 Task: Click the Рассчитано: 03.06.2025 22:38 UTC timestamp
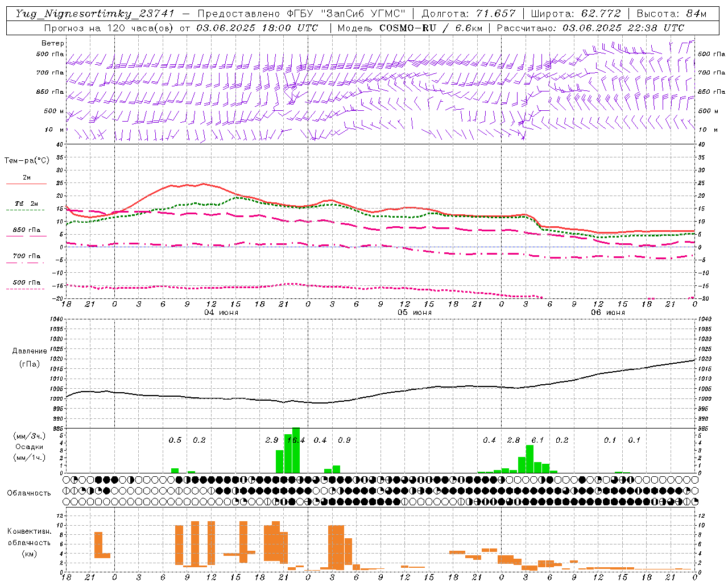point(590,28)
